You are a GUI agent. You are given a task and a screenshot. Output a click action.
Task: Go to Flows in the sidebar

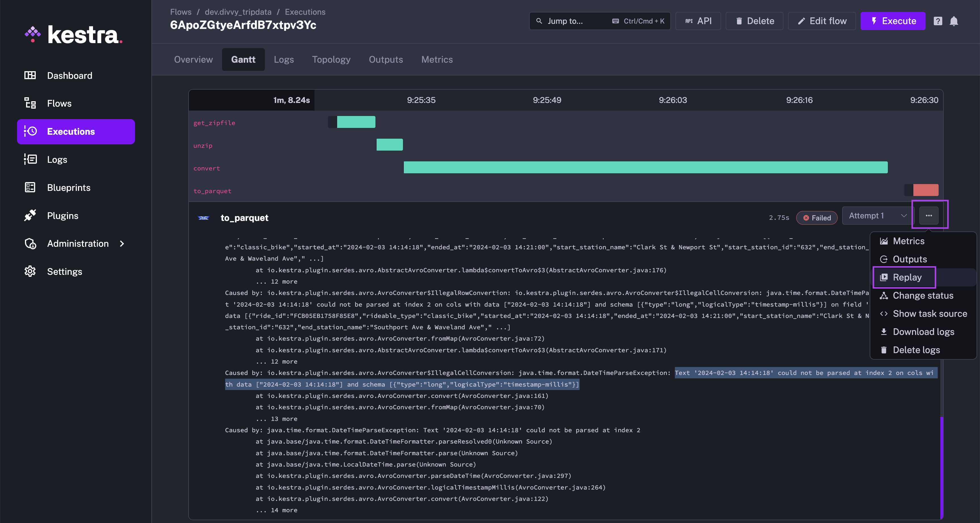pyautogui.click(x=59, y=104)
